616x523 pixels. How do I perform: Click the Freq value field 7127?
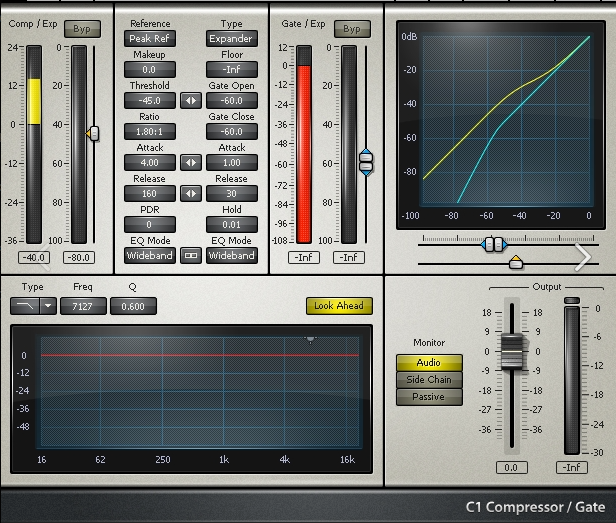pyautogui.click(x=83, y=306)
